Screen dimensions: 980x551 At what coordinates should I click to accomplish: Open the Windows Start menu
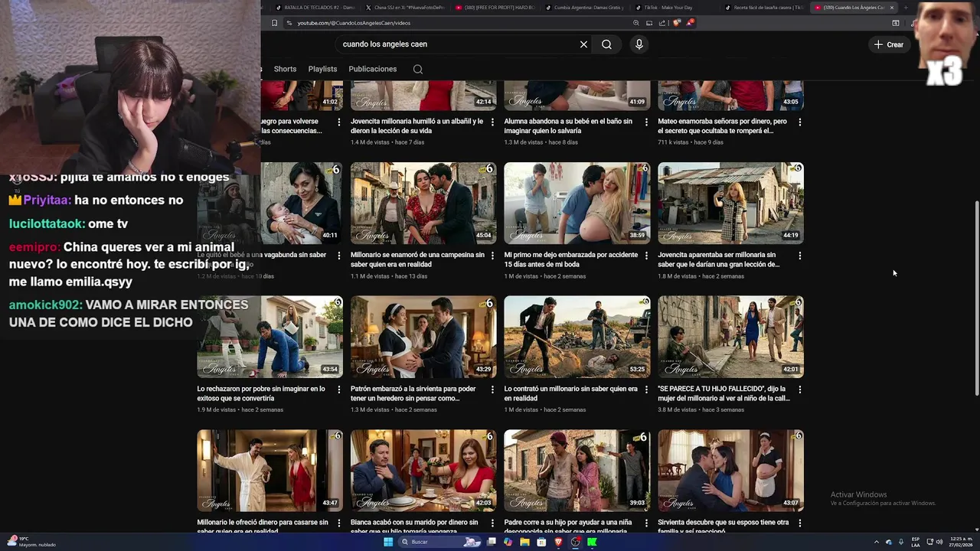[x=388, y=542]
